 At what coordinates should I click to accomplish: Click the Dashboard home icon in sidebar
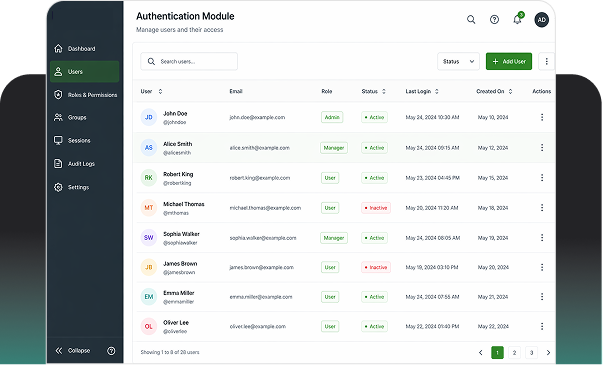[58, 48]
